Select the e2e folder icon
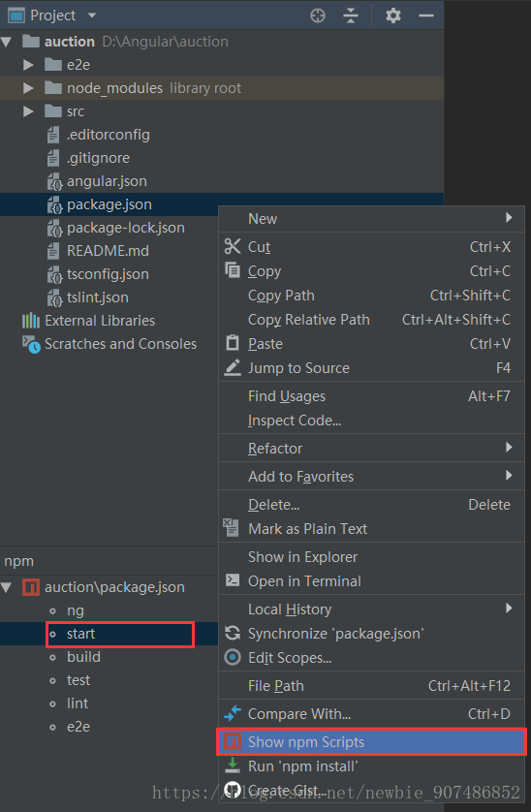 pos(53,65)
